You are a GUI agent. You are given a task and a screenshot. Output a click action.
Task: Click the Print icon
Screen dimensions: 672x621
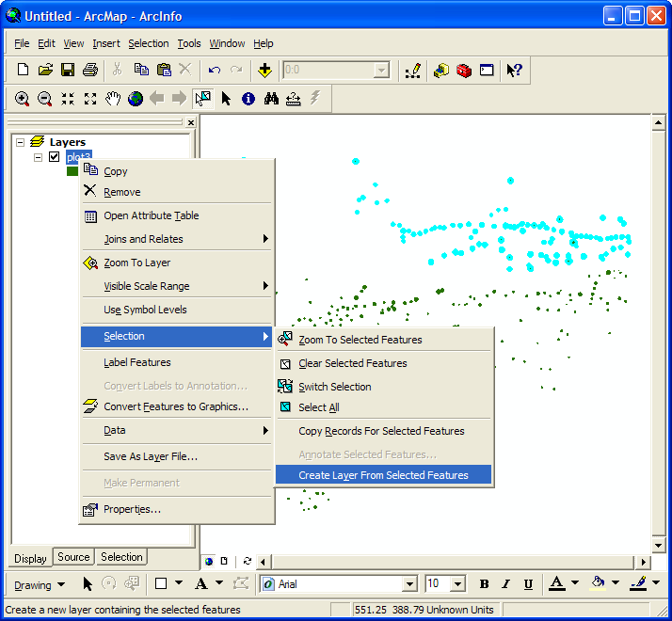(x=90, y=70)
